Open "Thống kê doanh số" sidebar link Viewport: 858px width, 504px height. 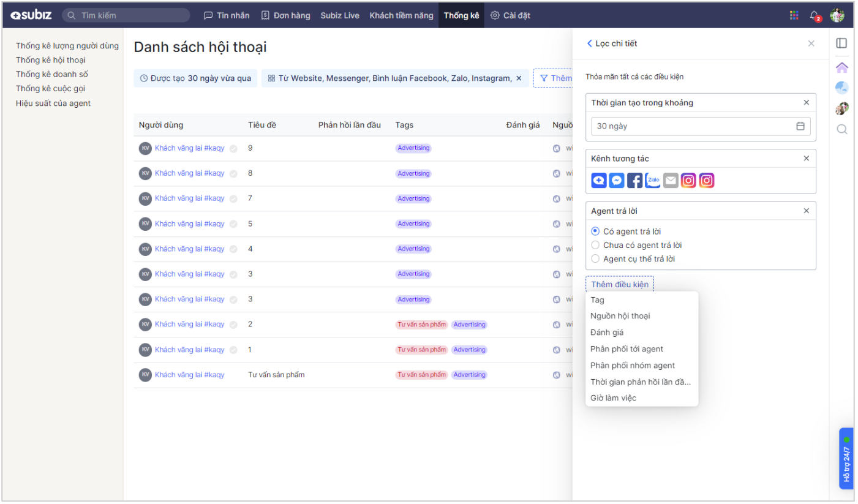tap(52, 74)
